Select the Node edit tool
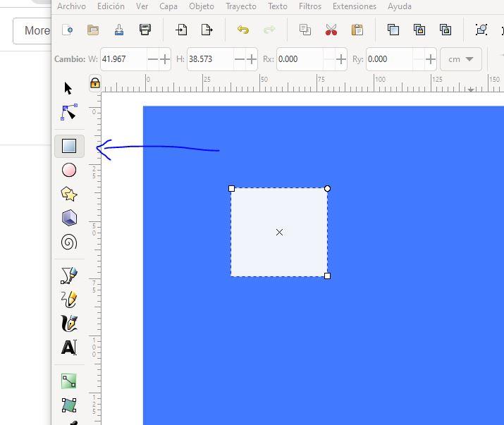Screen dimensions: 504x425 click(x=69, y=112)
